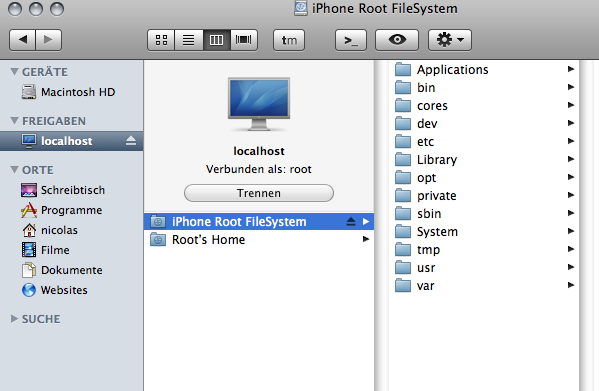This screenshot has height=391, width=599.
Task: Select the iPhone Root FileSystem volume row
Action: 259,221
